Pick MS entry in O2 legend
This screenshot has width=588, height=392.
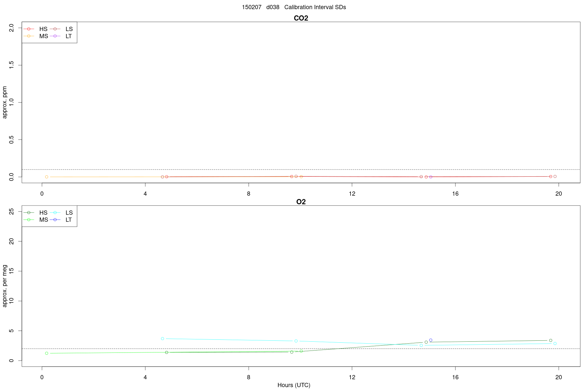pos(36,220)
